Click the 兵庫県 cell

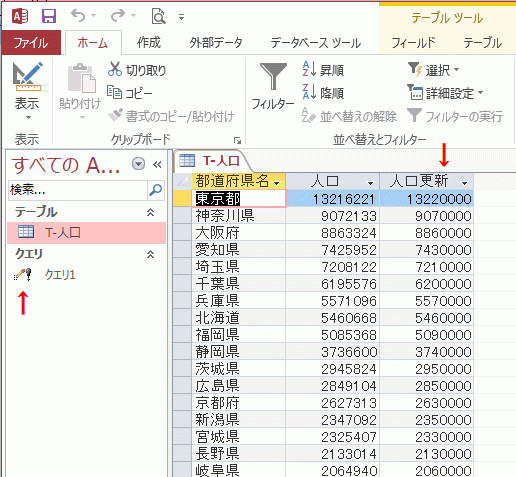coord(239,301)
